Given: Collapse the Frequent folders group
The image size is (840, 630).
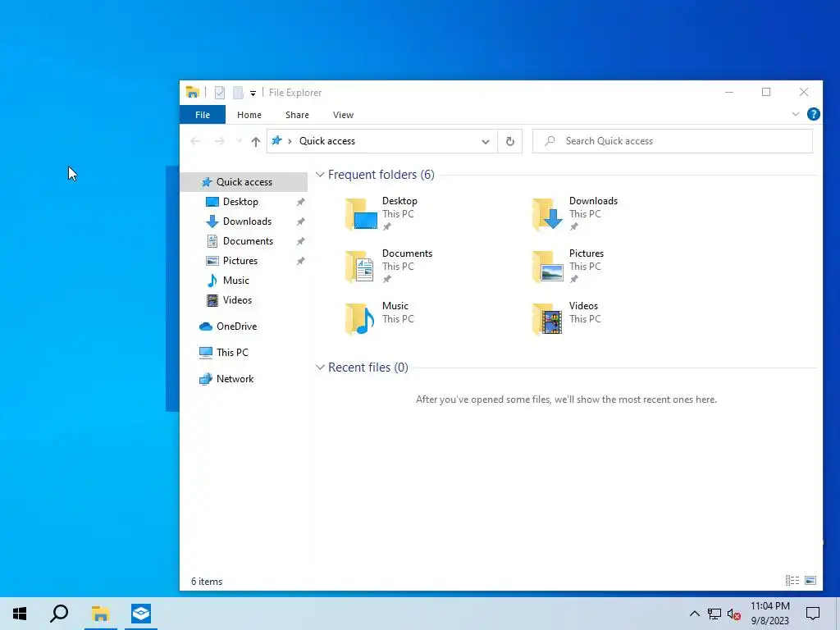Looking at the screenshot, I should [320, 175].
